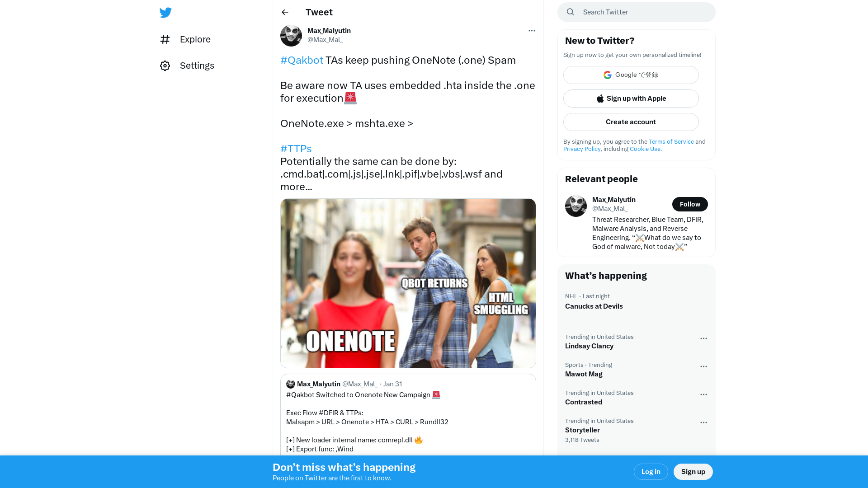The image size is (868, 488).
Task: Click the Explore hashtag icon
Action: (165, 39)
